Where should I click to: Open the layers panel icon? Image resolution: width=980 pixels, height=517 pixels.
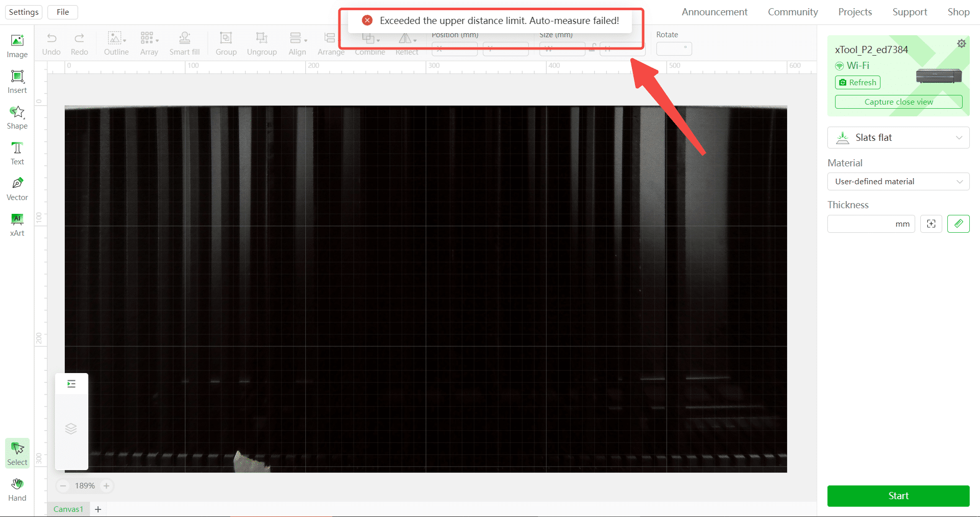71,429
